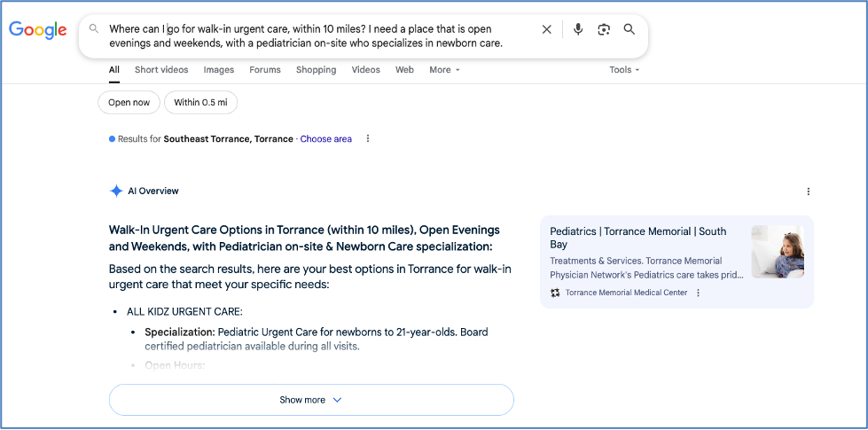Open the AI Overview three-dot options menu
Screen dimensions: 868x430
click(x=809, y=192)
